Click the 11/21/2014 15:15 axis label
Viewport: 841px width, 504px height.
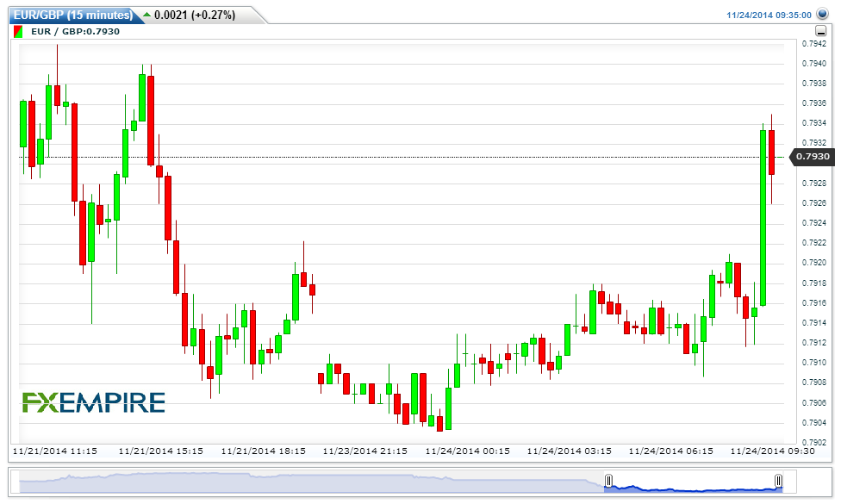coord(161,451)
